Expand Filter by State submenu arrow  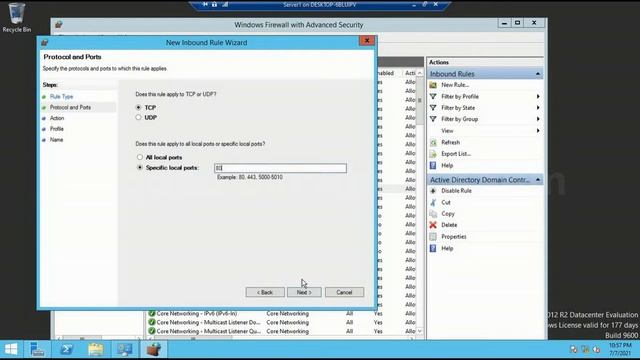click(538, 108)
